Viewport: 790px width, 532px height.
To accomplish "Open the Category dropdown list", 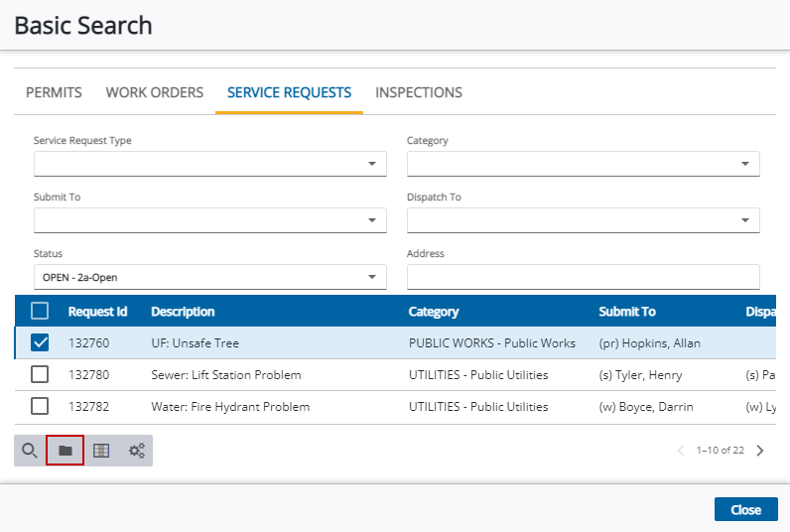I will 584,164.
